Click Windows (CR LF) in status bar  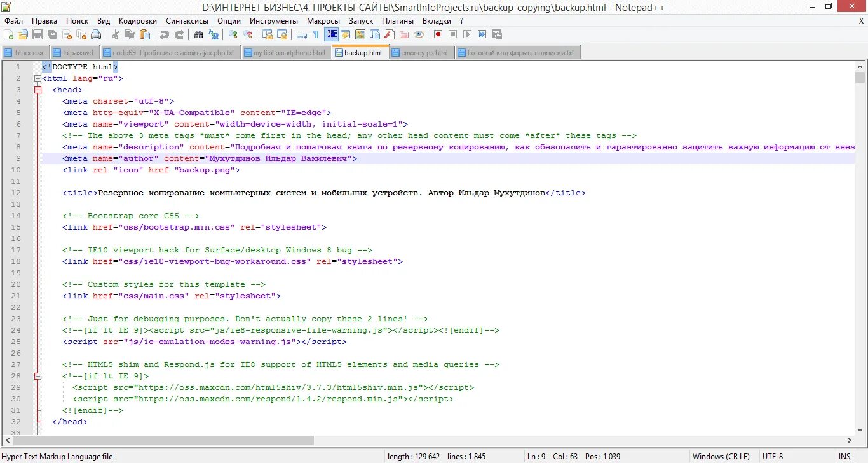pyautogui.click(x=721, y=457)
